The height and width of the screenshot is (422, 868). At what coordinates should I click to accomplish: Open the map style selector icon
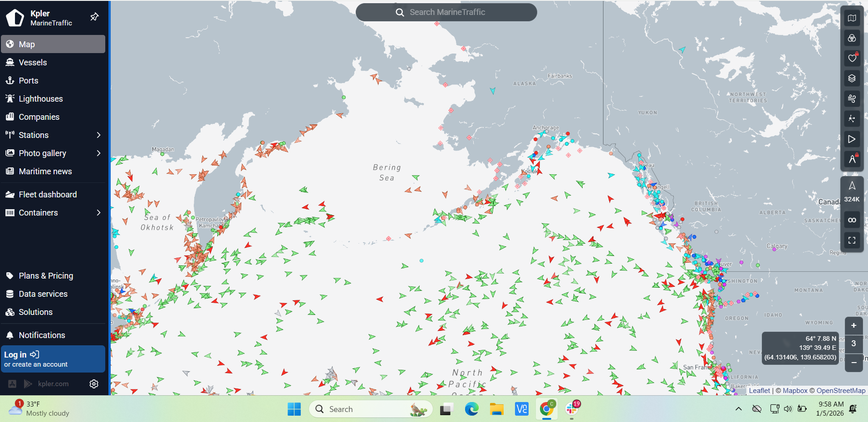pyautogui.click(x=852, y=18)
